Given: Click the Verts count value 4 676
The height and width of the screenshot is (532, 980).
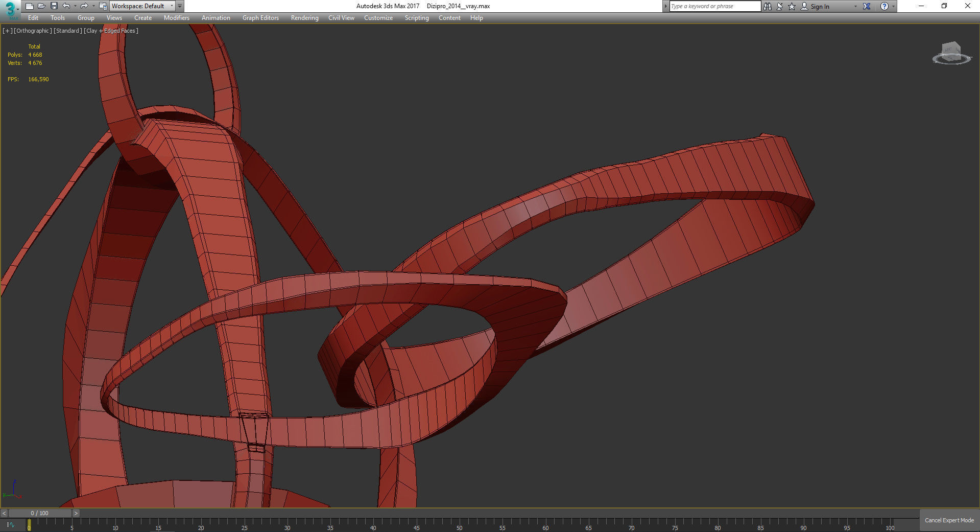Looking at the screenshot, I should [x=35, y=63].
